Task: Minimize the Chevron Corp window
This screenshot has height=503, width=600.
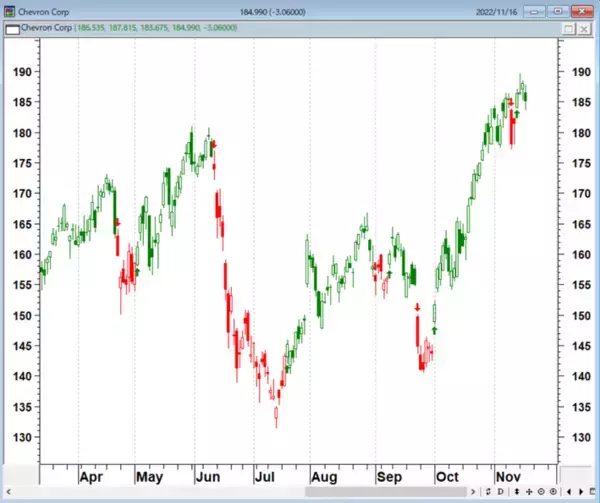Action: 534,12
